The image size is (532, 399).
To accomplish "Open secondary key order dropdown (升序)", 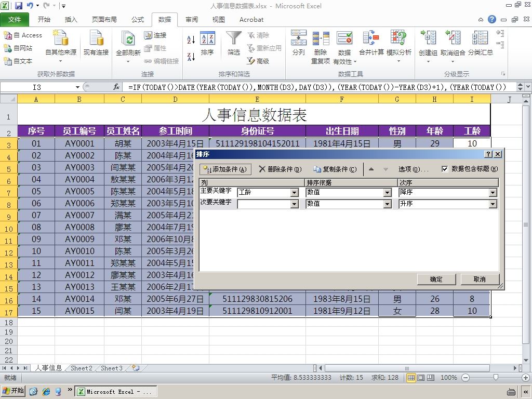I will [x=493, y=204].
